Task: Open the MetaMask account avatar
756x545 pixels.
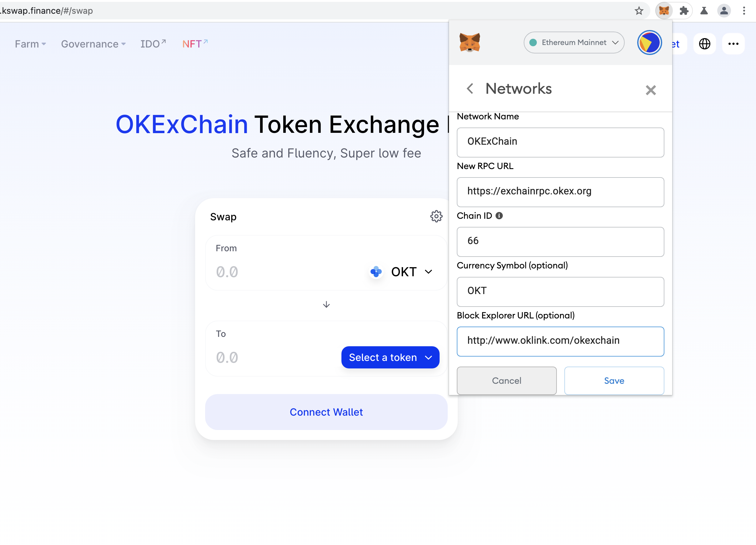Action: (649, 42)
